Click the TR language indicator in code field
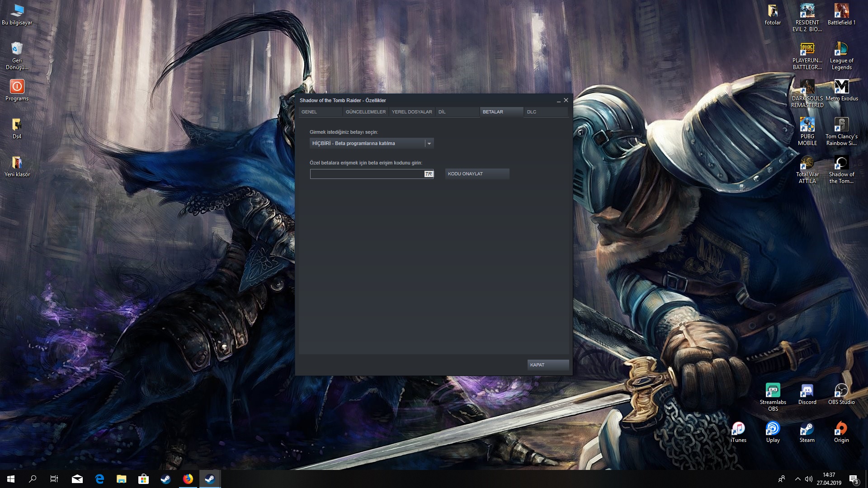This screenshot has height=488, width=868. tap(429, 174)
